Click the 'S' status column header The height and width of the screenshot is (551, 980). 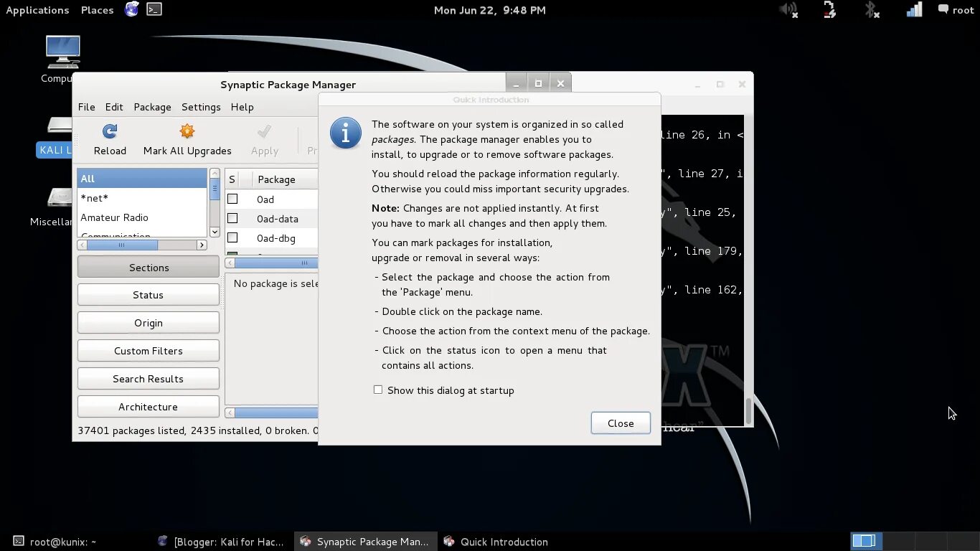click(232, 179)
